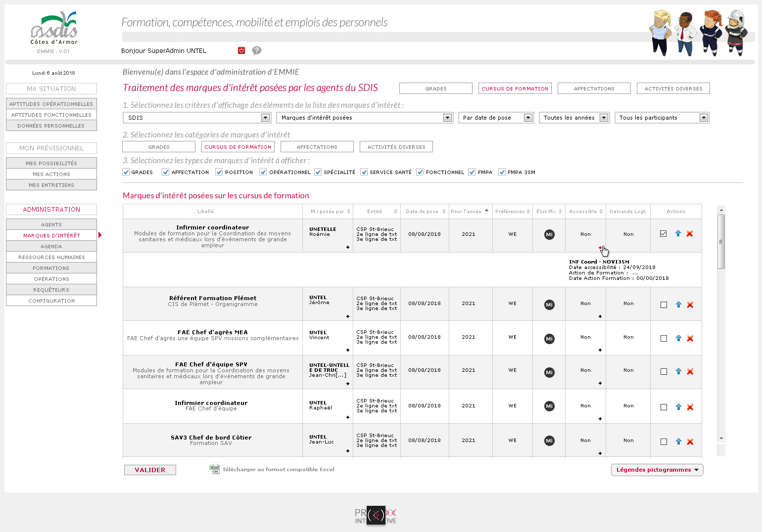Select CURSUS DE FORMATION category in step 2
The width and height of the screenshot is (762, 532).
point(238,147)
